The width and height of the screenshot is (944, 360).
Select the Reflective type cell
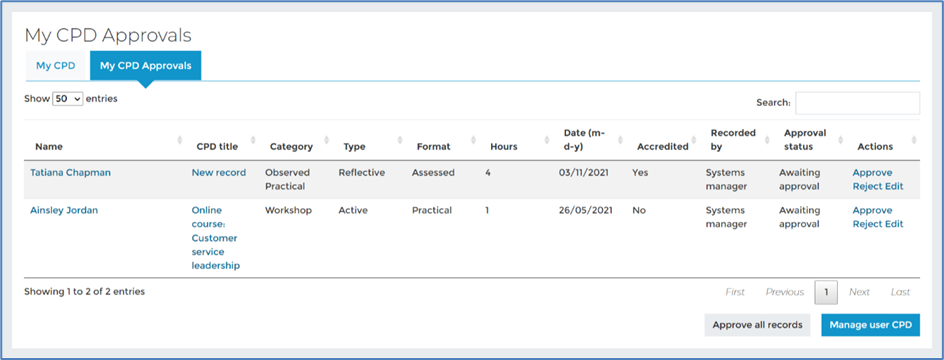pyautogui.click(x=361, y=173)
